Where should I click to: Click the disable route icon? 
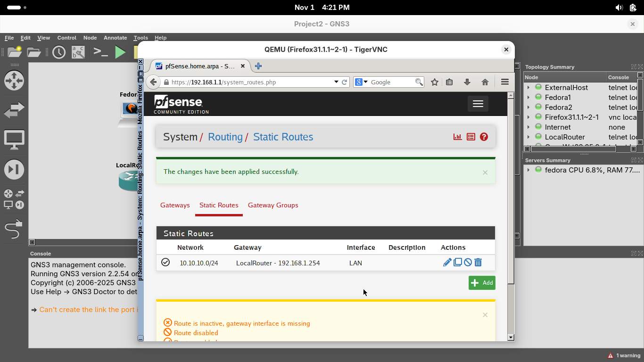[x=468, y=263]
